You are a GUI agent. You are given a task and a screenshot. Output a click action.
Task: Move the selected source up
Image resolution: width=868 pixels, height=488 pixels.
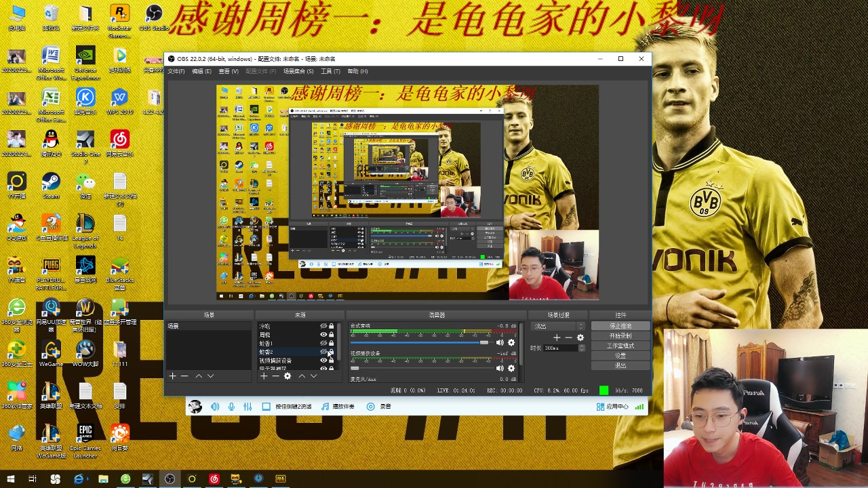[x=302, y=376]
